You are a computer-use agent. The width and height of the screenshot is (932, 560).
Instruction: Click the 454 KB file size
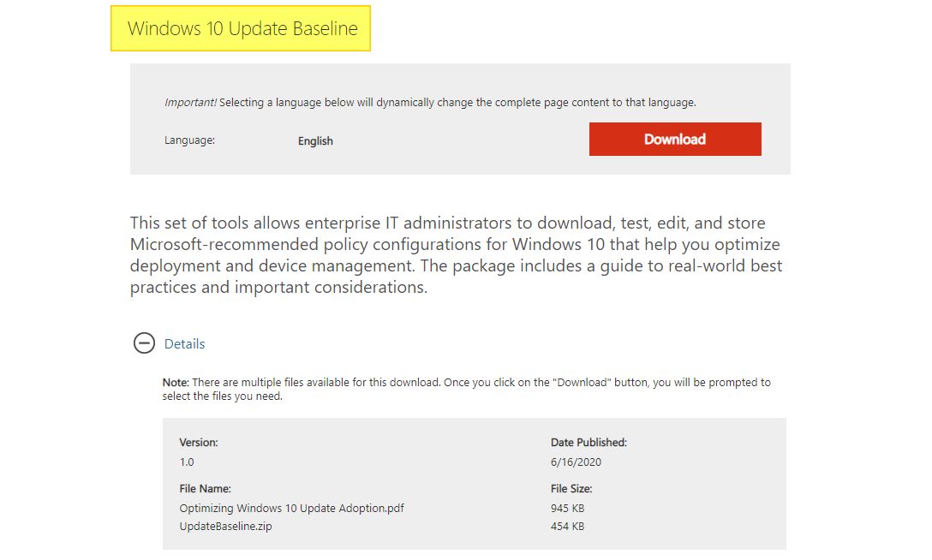coord(568,526)
